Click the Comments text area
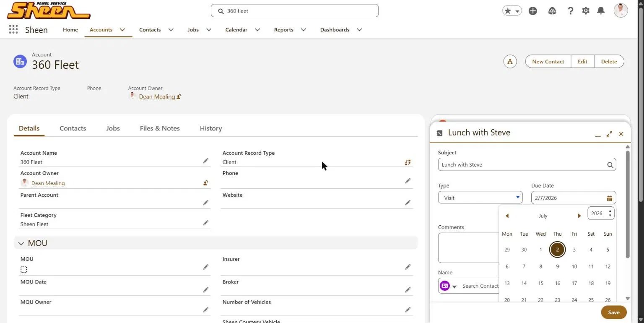Image resolution: width=644 pixels, height=323 pixels. click(x=468, y=248)
